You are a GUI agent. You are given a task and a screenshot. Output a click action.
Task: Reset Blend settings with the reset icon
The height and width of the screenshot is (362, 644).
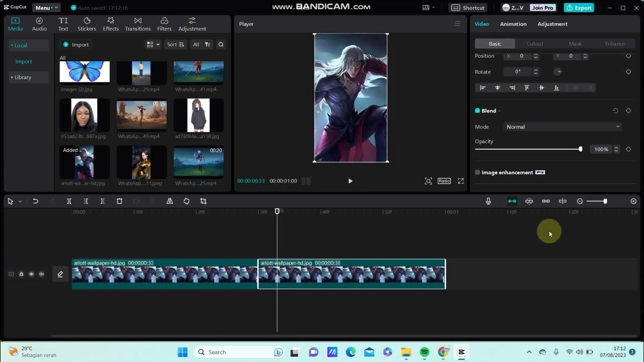point(615,111)
